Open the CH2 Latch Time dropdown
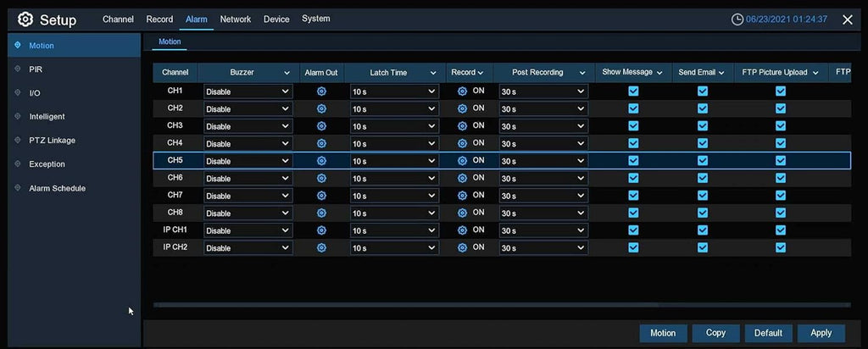Viewport: 868px width, 349px height. coord(395,109)
